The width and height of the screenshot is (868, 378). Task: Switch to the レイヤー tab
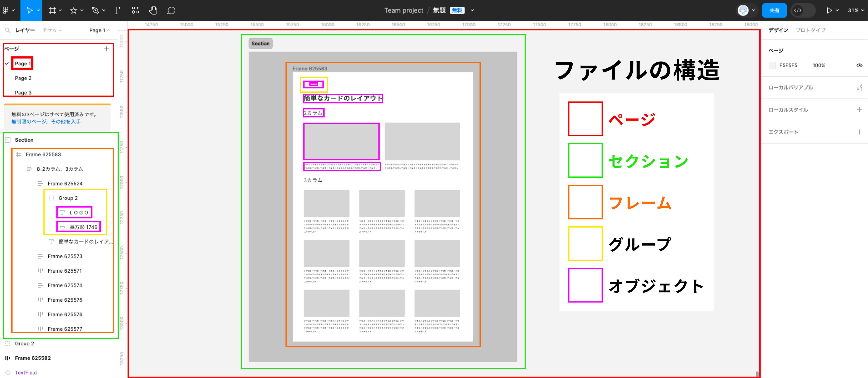pyautogui.click(x=25, y=30)
